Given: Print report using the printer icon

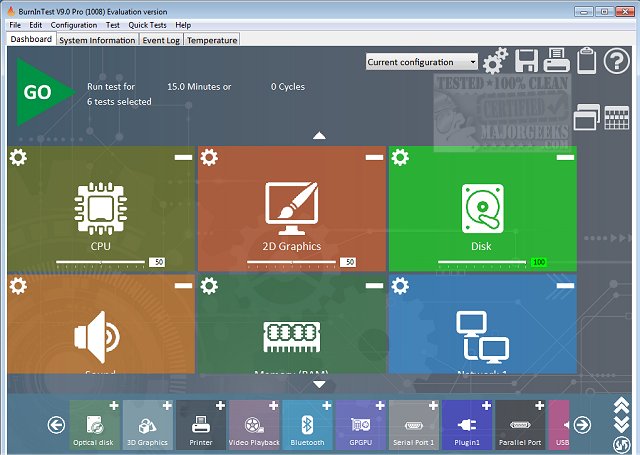Looking at the screenshot, I should click(557, 61).
